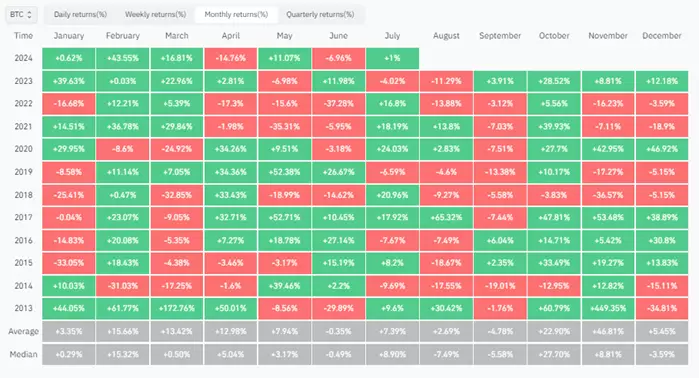
Task: Click the Average row label
Action: tap(23, 332)
